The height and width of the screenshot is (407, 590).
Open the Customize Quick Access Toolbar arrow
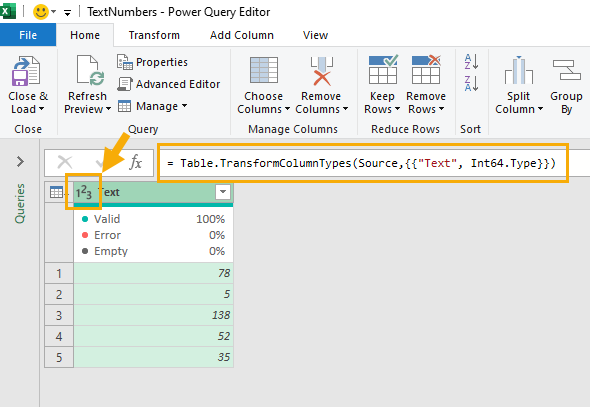click(67, 13)
